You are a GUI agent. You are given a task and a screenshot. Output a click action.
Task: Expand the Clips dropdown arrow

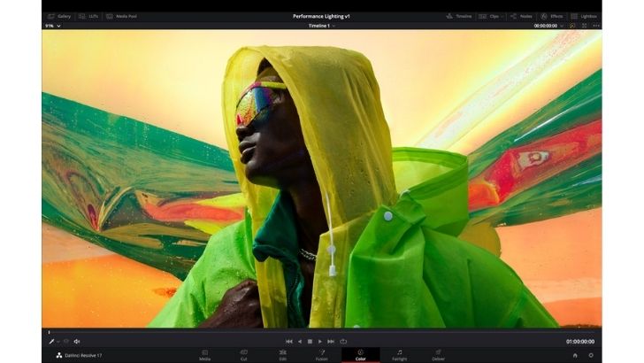[503, 16]
